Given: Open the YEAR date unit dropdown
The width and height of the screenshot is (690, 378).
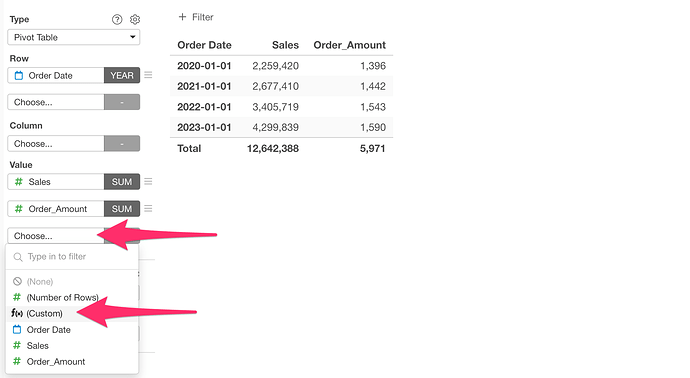Looking at the screenshot, I should point(122,75).
